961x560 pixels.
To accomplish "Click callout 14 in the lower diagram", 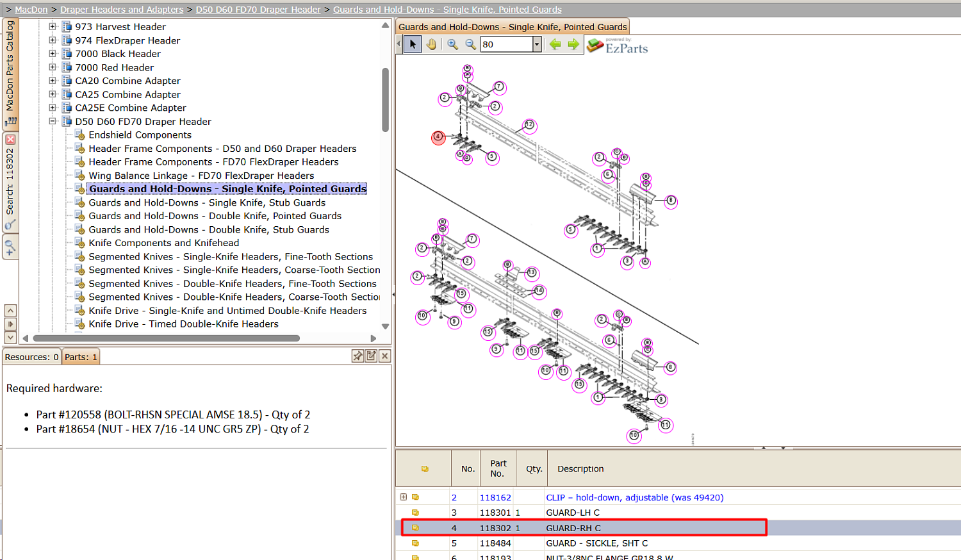I will [539, 291].
